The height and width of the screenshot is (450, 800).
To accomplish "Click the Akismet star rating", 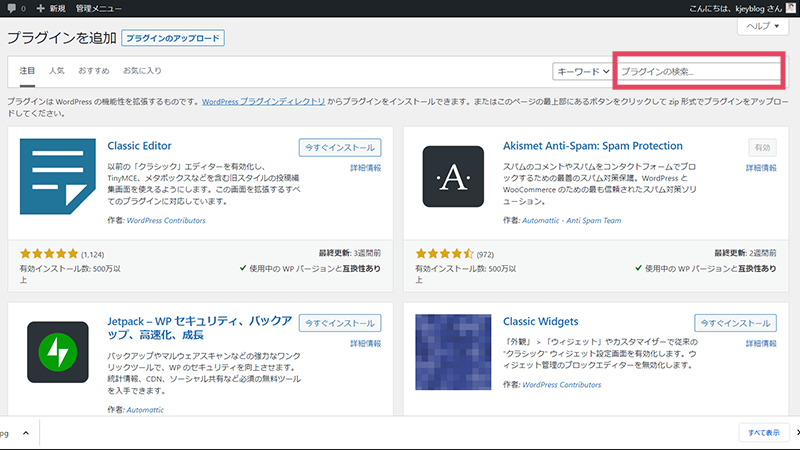I will [x=444, y=254].
